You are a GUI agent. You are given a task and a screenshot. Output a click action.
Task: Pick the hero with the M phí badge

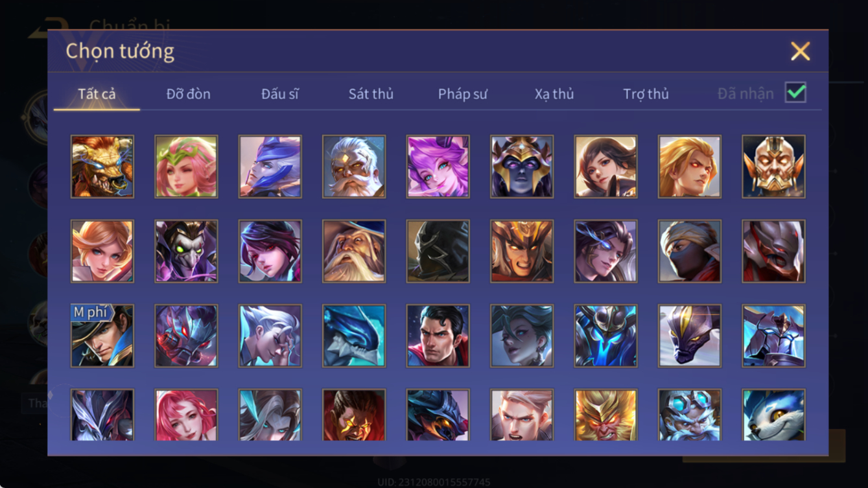pos(102,336)
